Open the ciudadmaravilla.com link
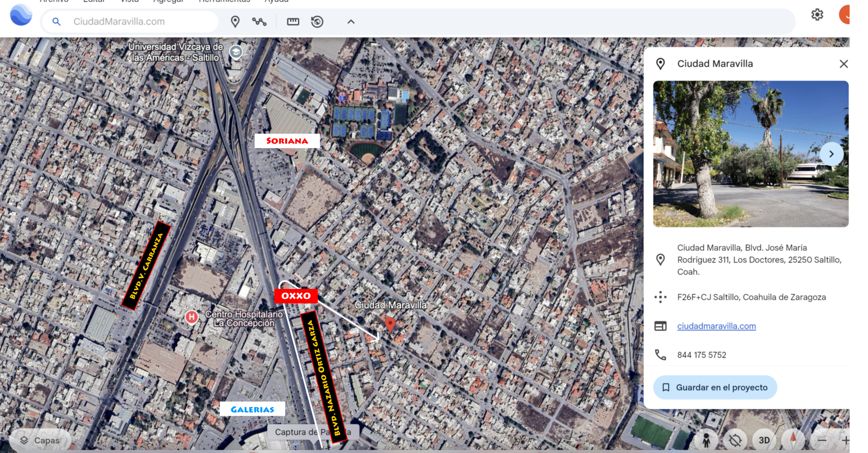The width and height of the screenshot is (868, 453). pyautogui.click(x=716, y=326)
